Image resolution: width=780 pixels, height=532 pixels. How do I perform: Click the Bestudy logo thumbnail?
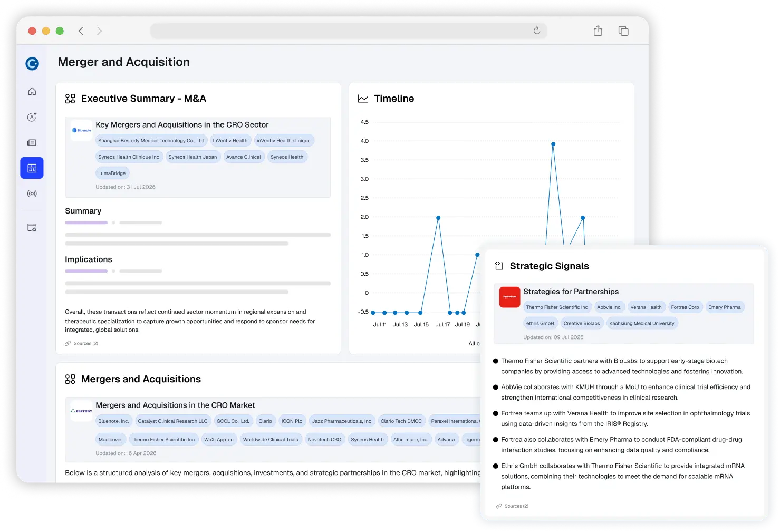[x=81, y=411]
